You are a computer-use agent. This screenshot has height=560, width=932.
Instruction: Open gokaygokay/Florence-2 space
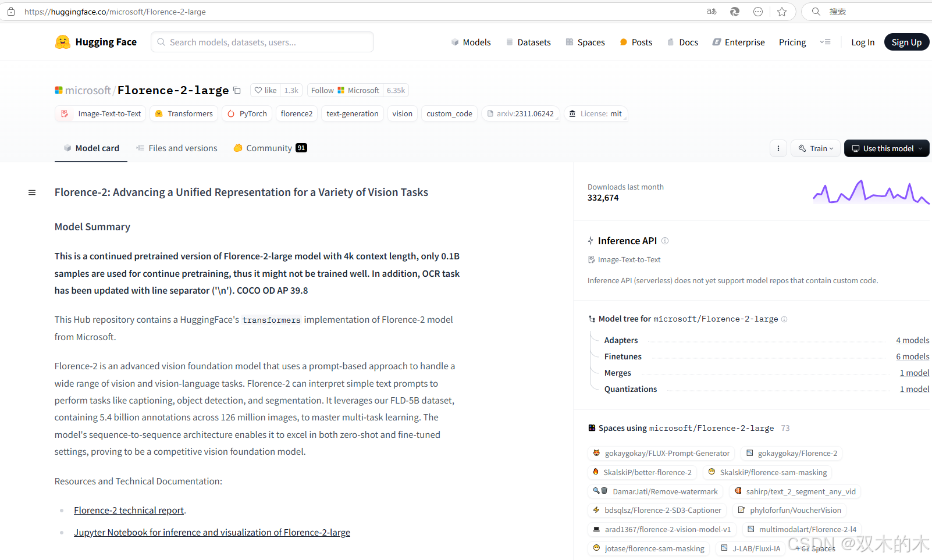(x=792, y=453)
